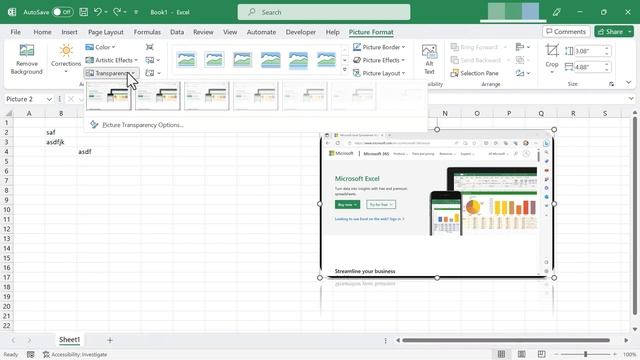Switch to Page Break Preview icon
Image resolution: width=640 pixels, height=360 pixels.
coord(541,354)
